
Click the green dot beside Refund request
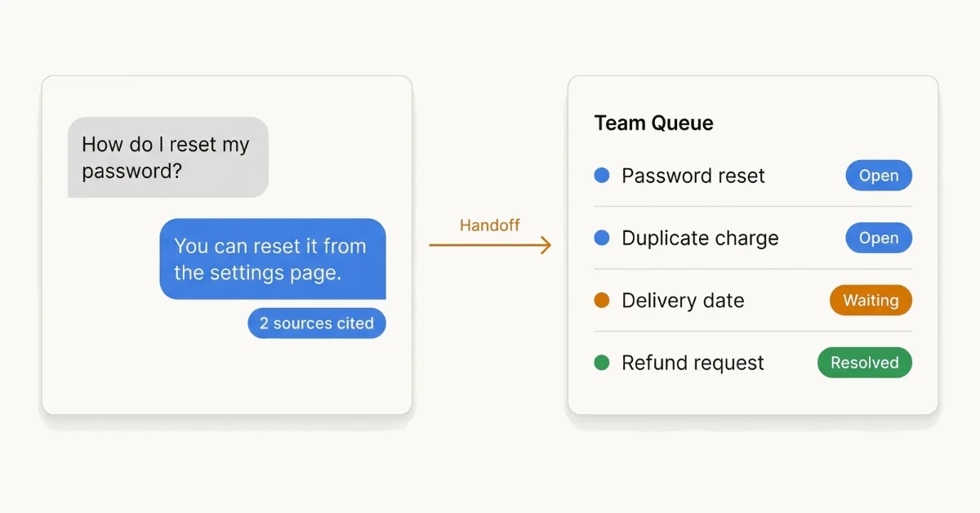pyautogui.click(x=602, y=363)
